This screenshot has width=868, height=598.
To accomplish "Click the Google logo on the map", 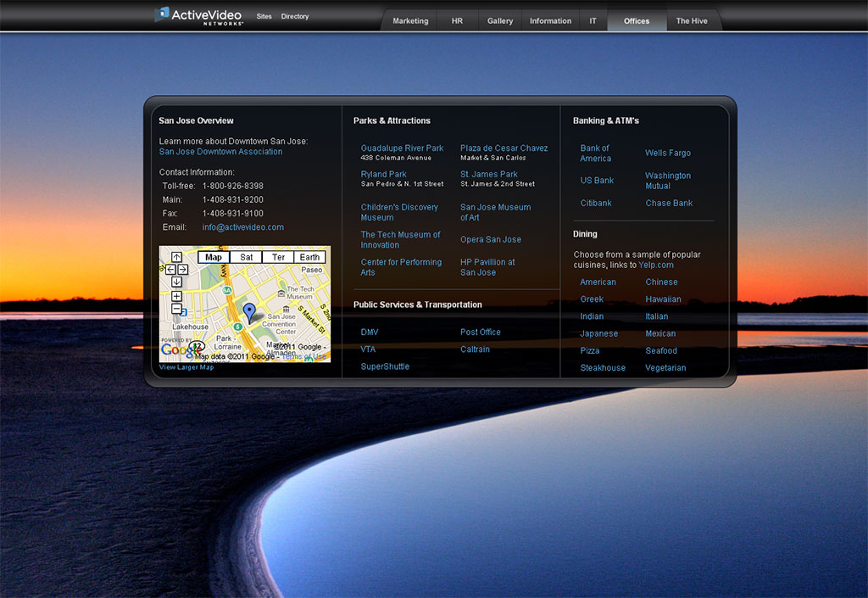I will [180, 350].
